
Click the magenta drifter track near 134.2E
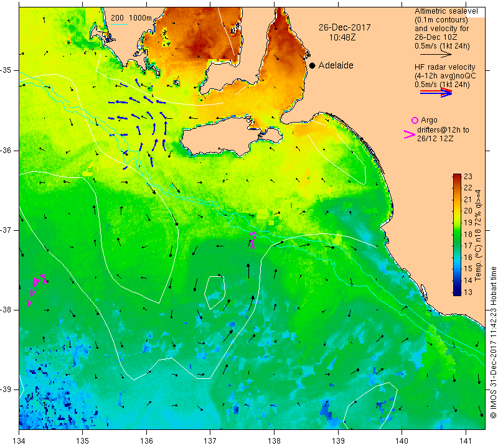pos(37,289)
